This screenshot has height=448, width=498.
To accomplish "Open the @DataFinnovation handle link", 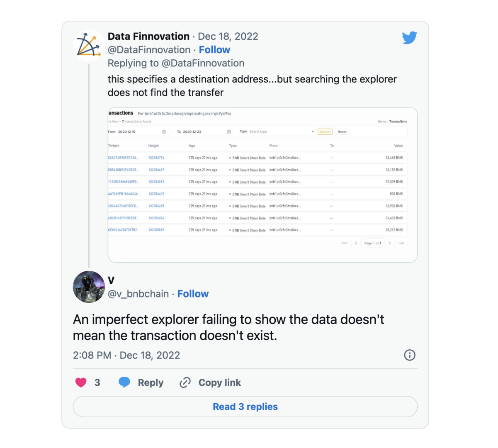I will coord(149,50).
